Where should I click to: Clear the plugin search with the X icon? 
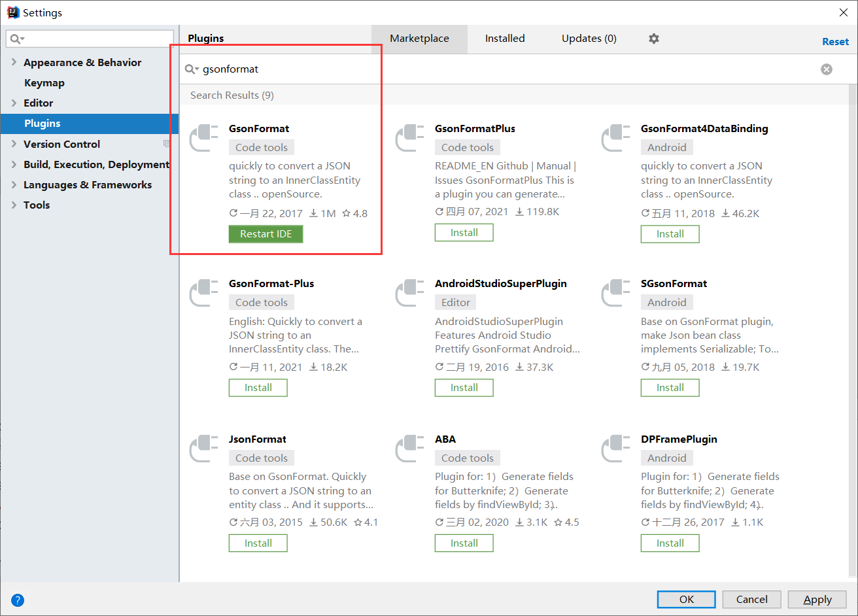click(x=827, y=69)
